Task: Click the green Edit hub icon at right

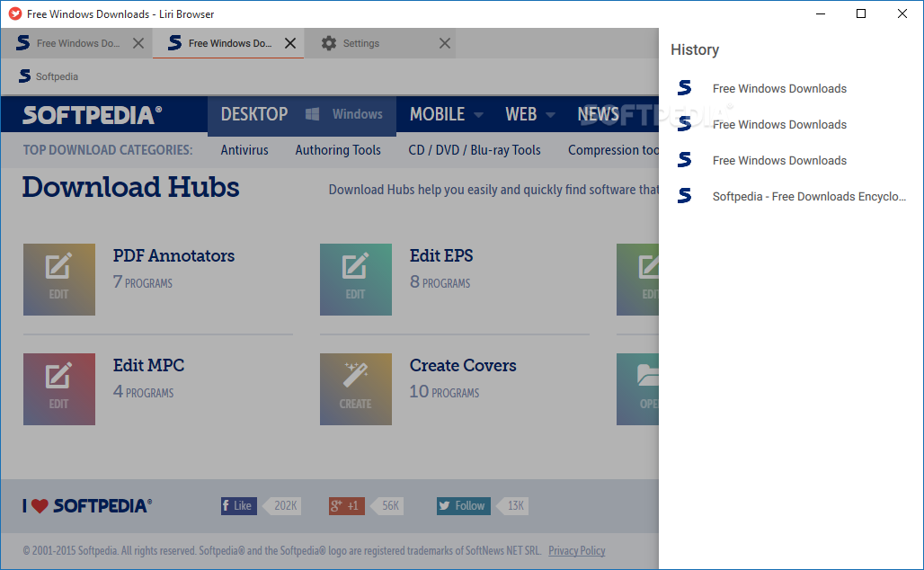Action: pos(637,280)
